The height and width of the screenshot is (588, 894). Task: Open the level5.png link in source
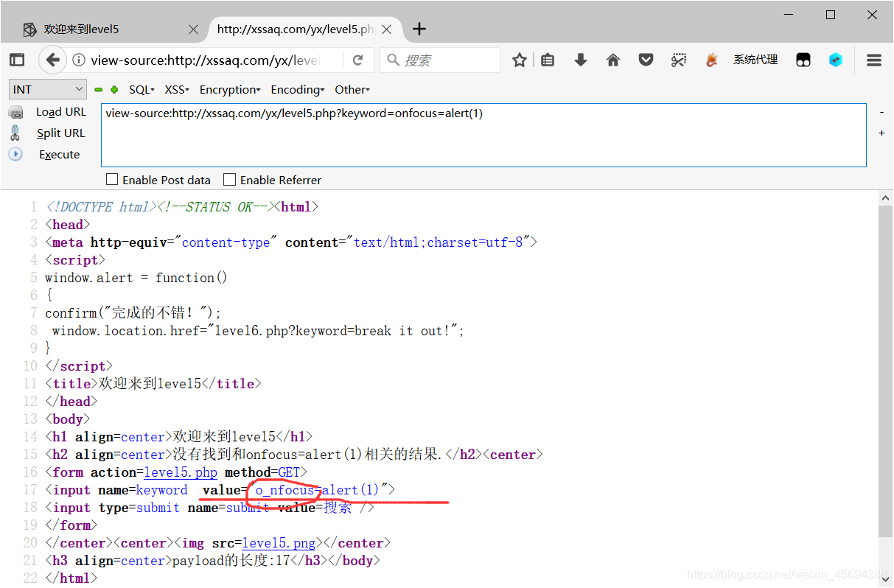click(279, 543)
